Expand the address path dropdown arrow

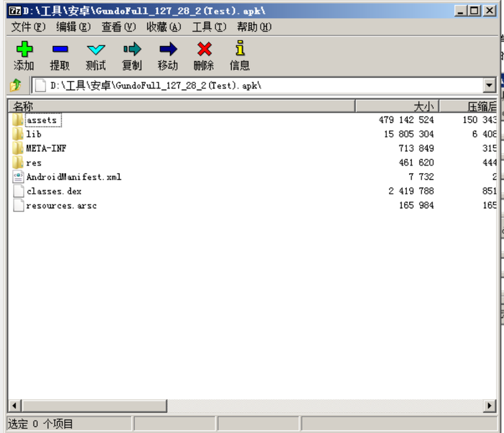tap(490, 86)
